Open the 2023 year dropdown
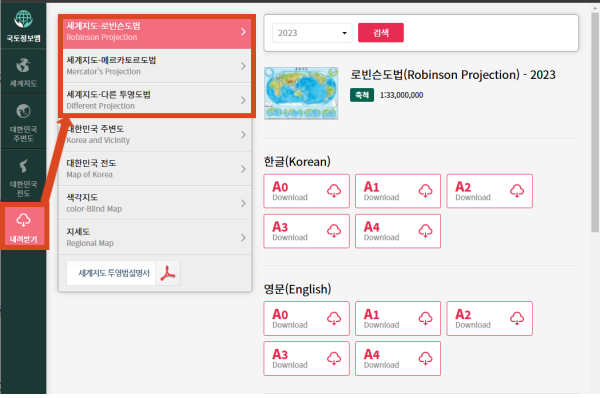600x398 pixels. pyautogui.click(x=312, y=33)
